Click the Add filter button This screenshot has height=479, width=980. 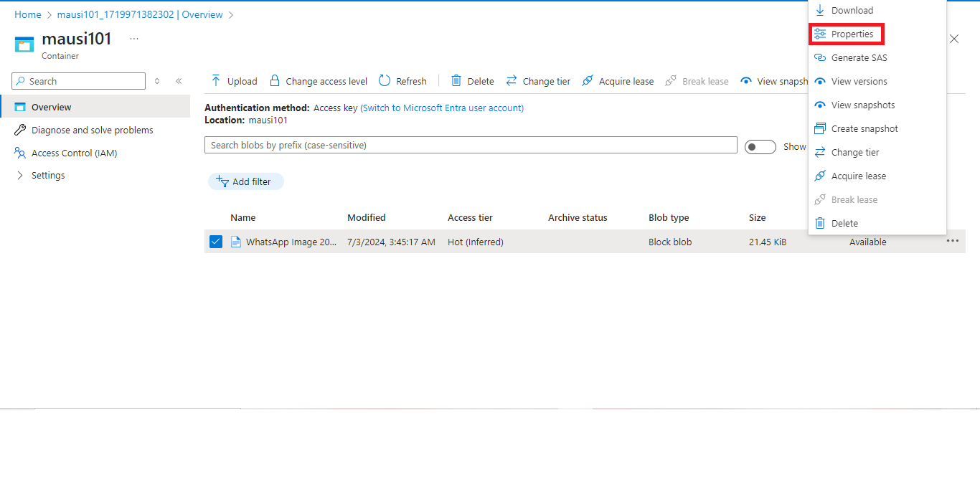click(x=245, y=181)
